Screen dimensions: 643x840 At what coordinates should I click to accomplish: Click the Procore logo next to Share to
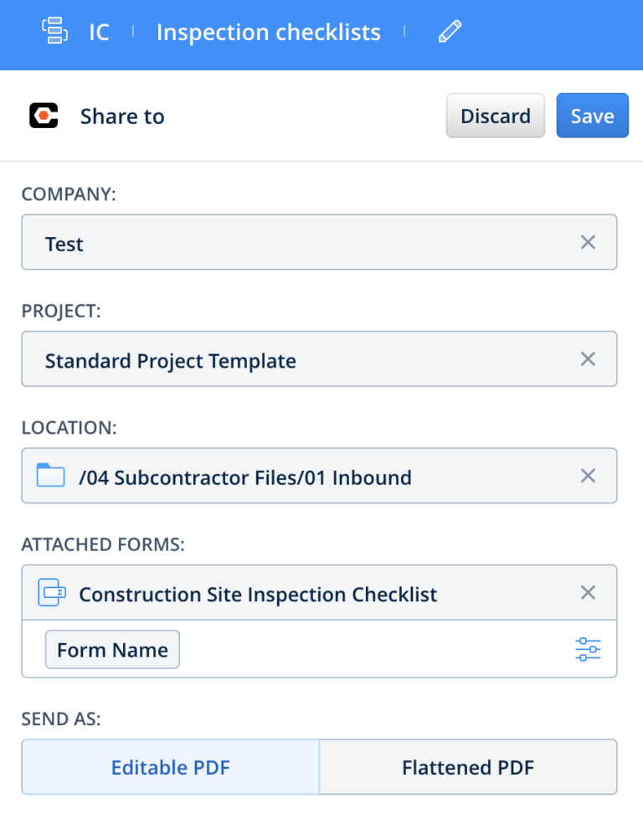pos(44,116)
